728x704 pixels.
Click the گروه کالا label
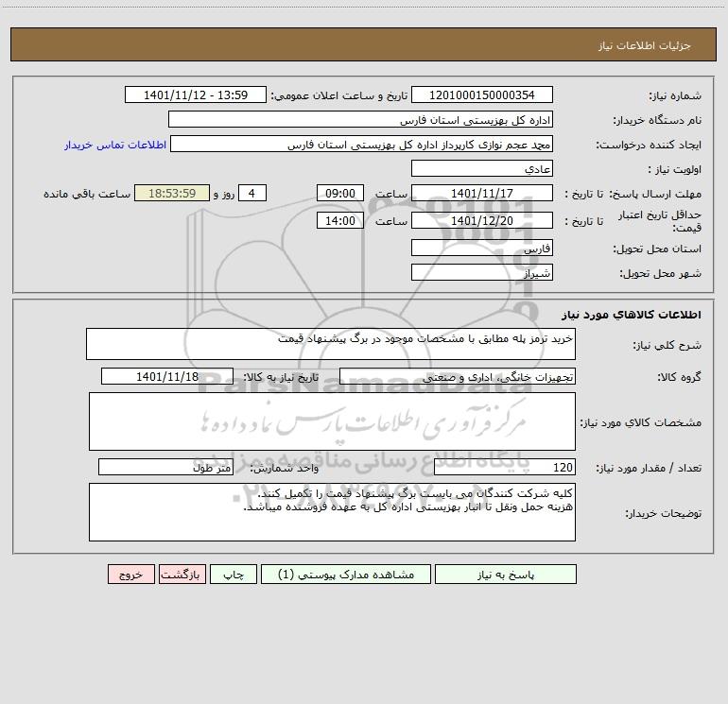[x=679, y=377]
